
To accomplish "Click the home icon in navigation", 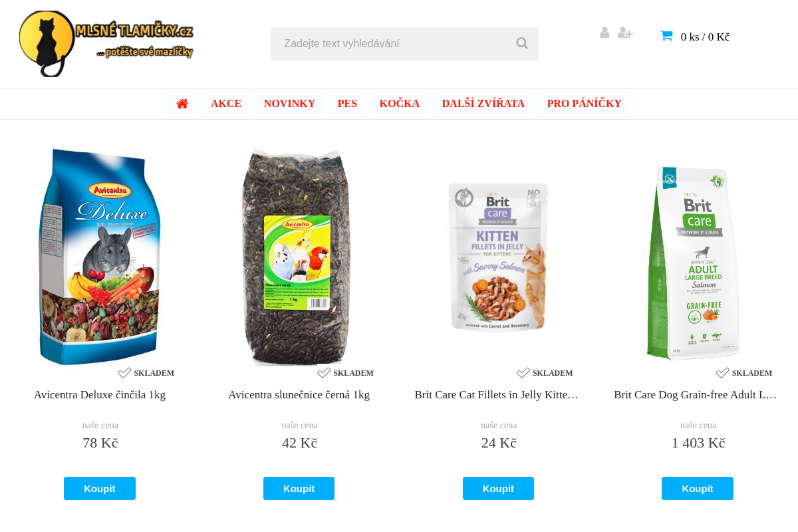I will pos(182,104).
